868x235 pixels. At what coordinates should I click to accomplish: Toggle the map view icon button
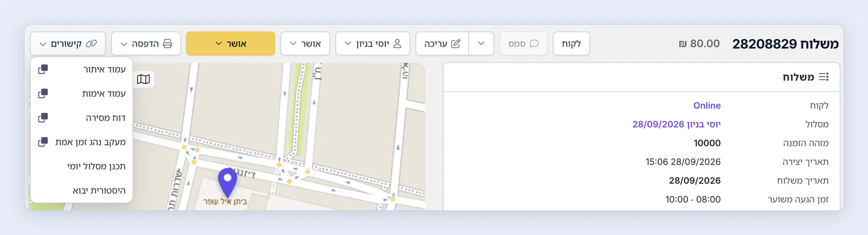pos(143,79)
